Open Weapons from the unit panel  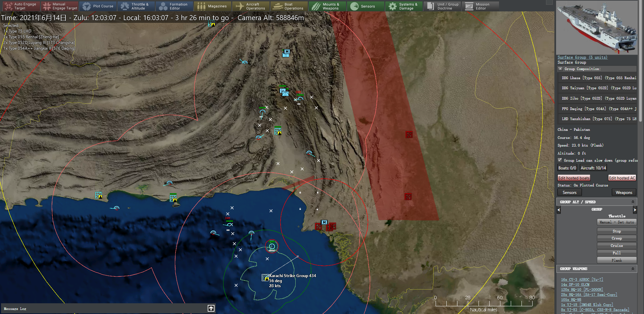[x=624, y=193]
